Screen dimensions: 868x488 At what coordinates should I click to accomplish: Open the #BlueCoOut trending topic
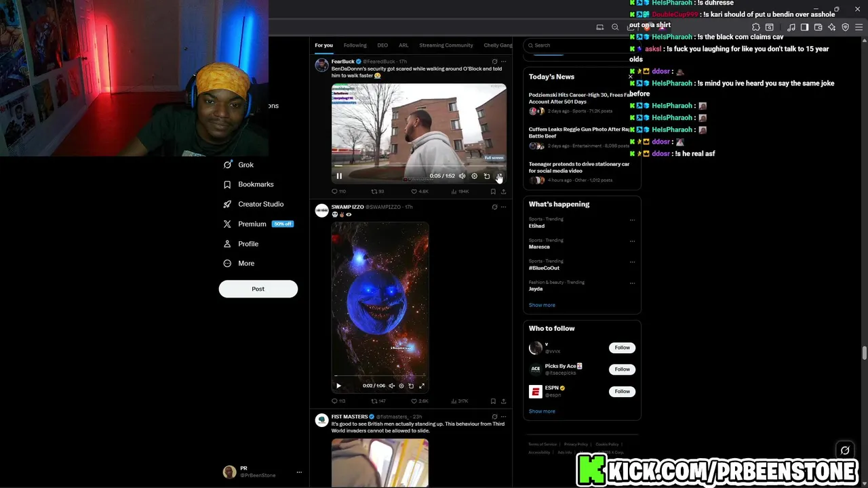pyautogui.click(x=544, y=268)
